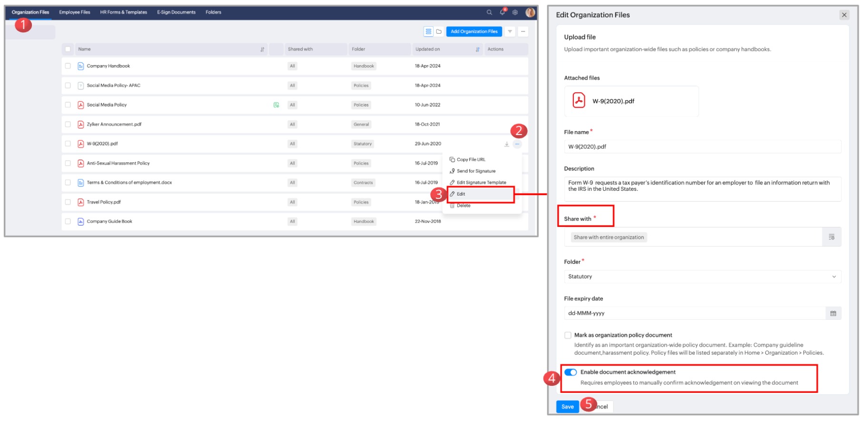Click the document icon of Company Handbook
The image size is (868, 421).
pyautogui.click(x=81, y=66)
